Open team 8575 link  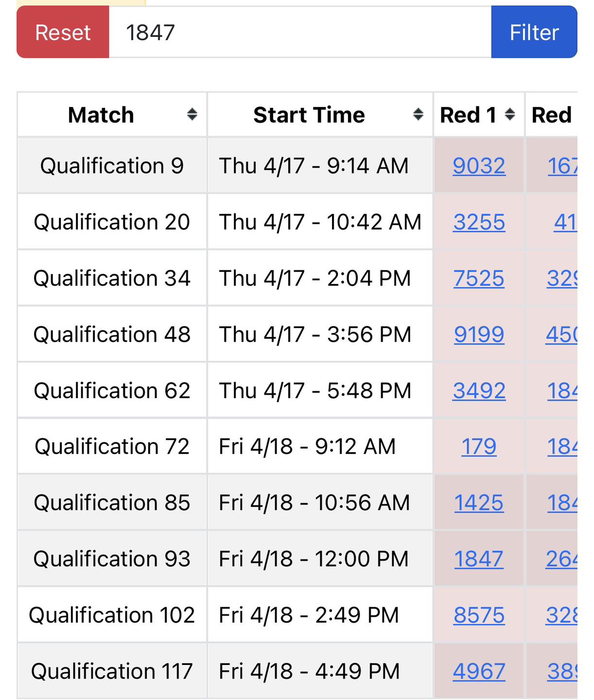pos(479,615)
